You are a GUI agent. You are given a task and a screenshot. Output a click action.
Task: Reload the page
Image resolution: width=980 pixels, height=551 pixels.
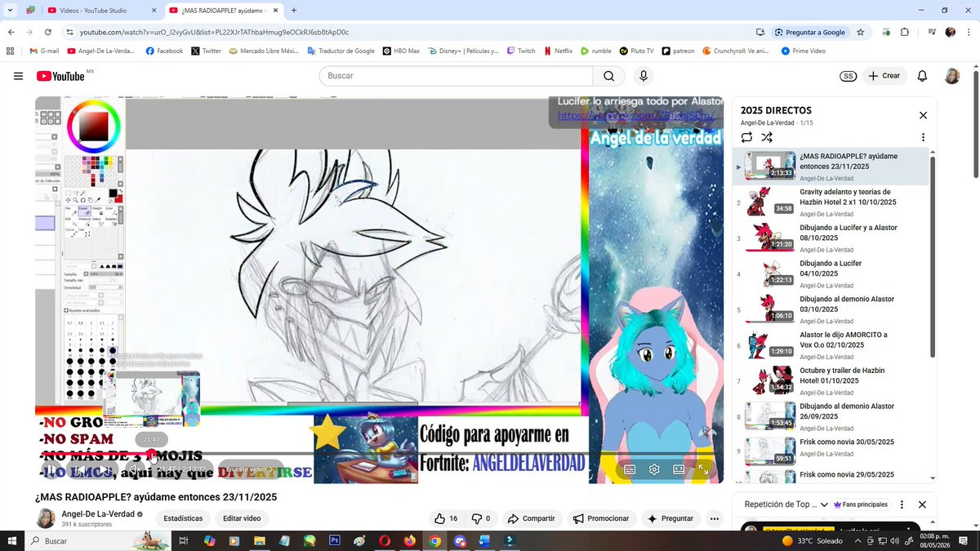(x=48, y=32)
